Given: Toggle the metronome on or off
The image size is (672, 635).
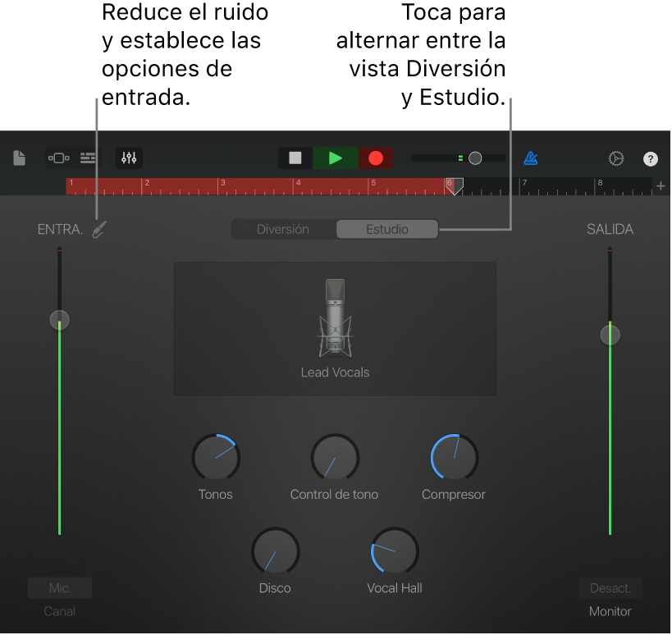Looking at the screenshot, I should tap(530, 158).
